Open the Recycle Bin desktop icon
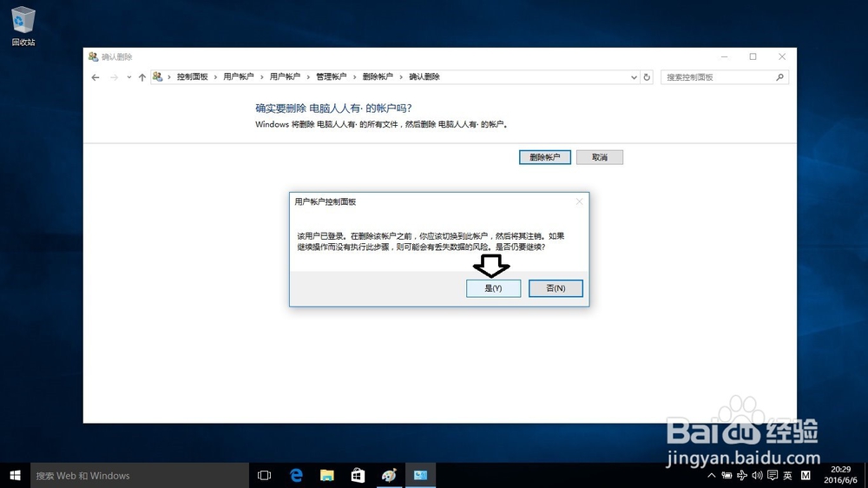Image resolution: width=868 pixels, height=488 pixels. [x=23, y=26]
